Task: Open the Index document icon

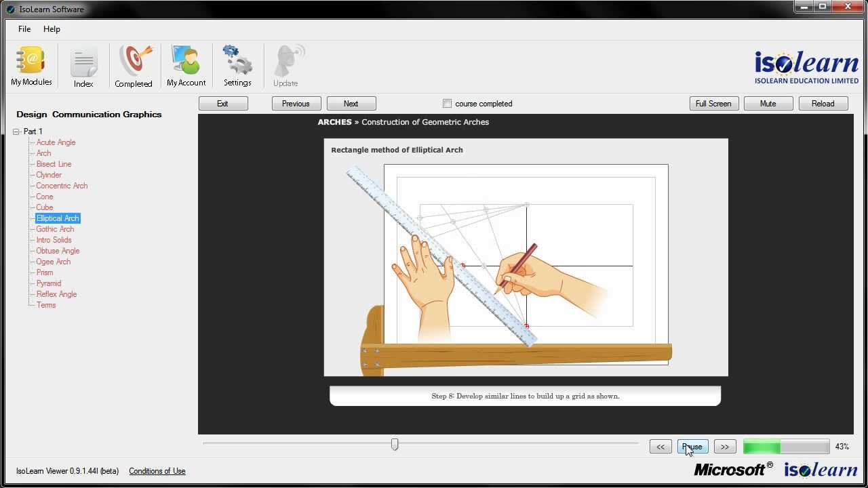Action: click(x=83, y=66)
